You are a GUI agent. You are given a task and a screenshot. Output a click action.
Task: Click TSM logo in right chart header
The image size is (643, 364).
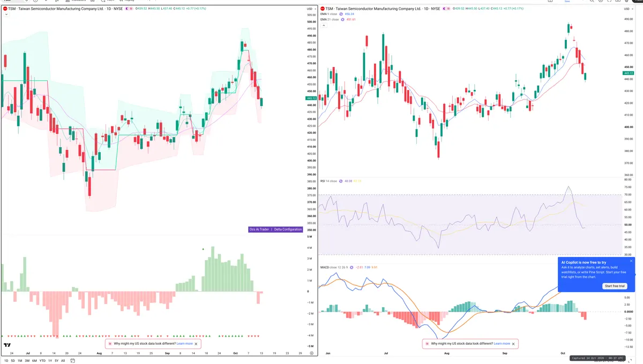[323, 9]
